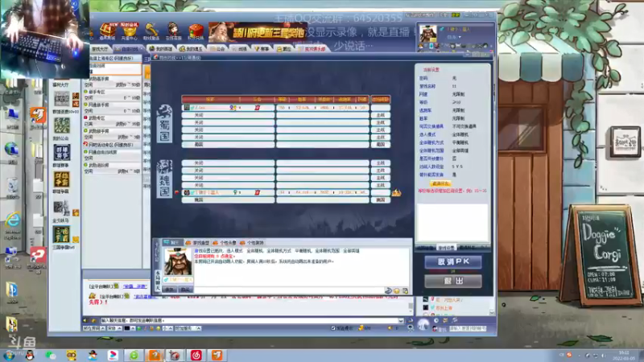Screen dimensions: 644x362
Task: Click the crown icon beside the Wei player row
Action: pos(396,192)
